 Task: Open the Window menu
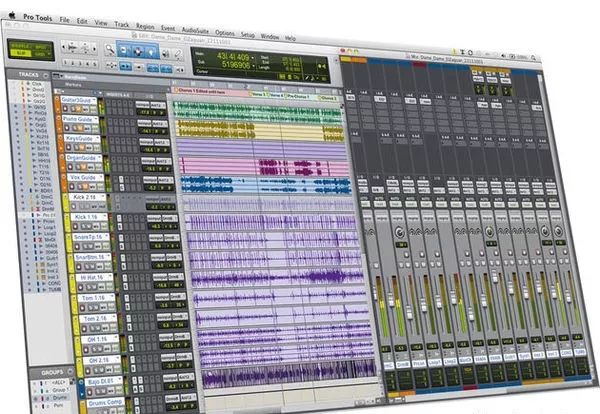pyautogui.click(x=270, y=37)
